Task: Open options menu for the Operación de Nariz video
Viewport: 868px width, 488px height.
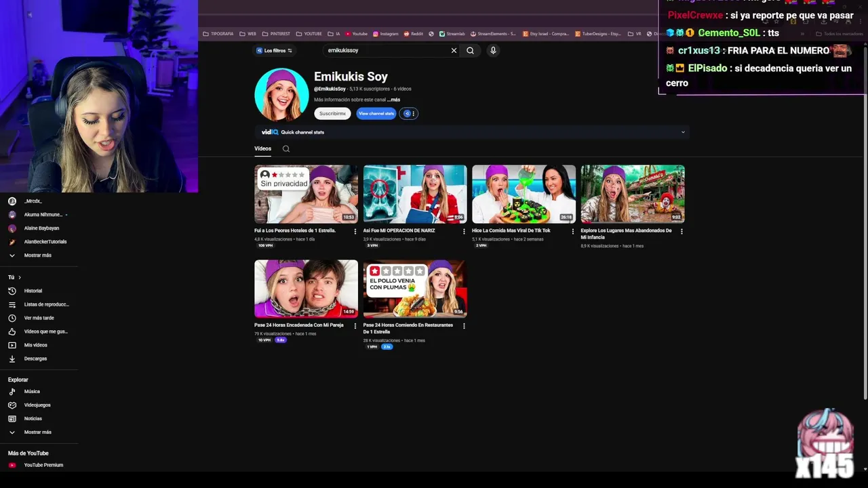Action: (464, 231)
